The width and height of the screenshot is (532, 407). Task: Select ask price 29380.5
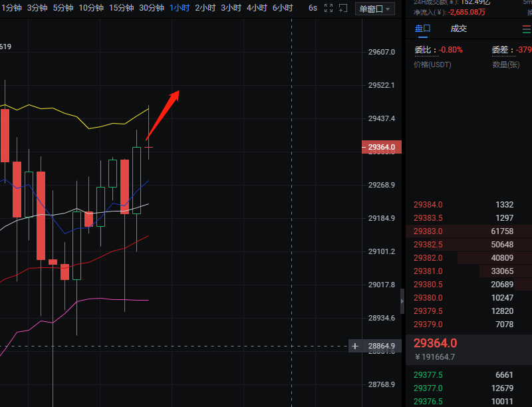(428, 284)
